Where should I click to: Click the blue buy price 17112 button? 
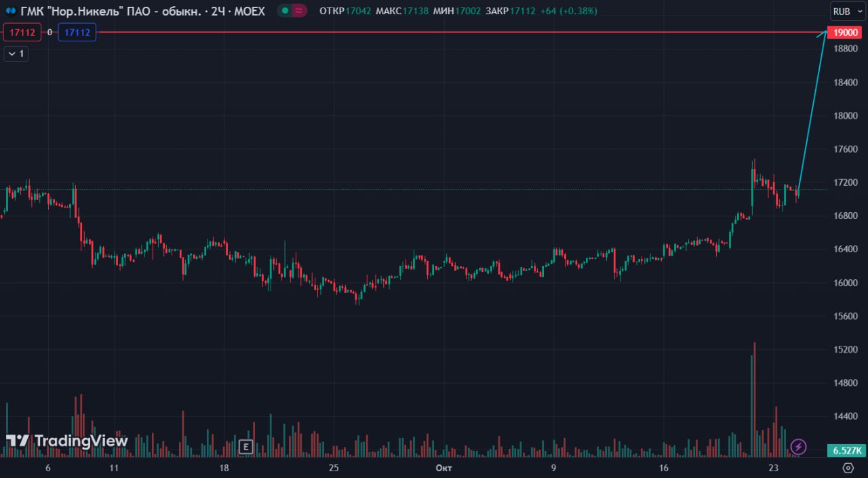tap(77, 33)
